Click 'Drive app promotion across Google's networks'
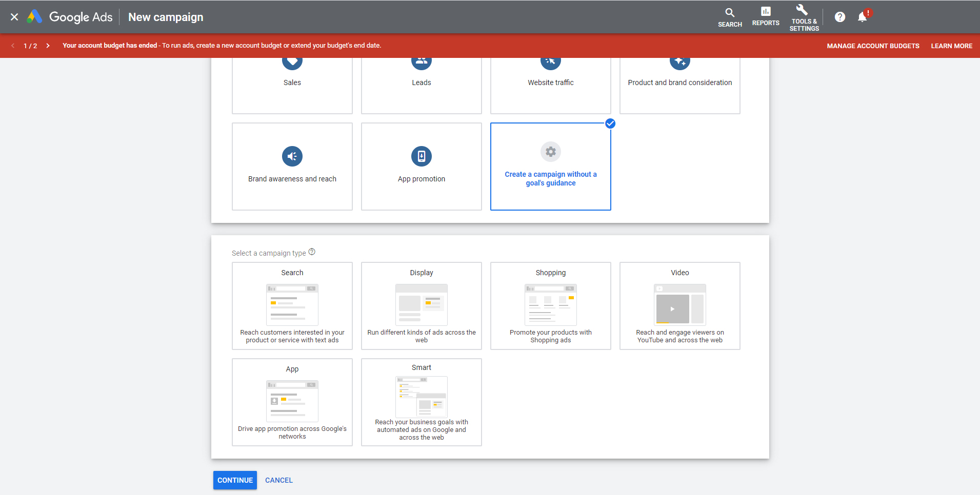The width and height of the screenshot is (980, 495). coord(292,432)
